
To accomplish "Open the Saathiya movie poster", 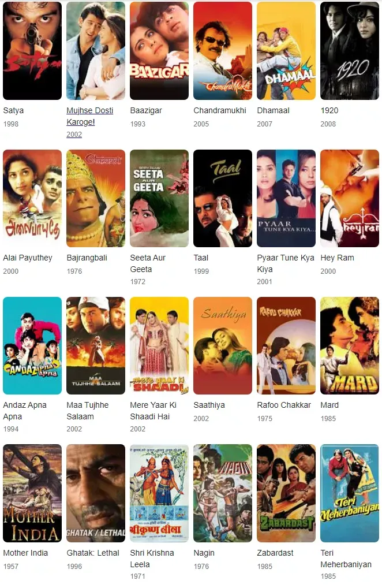I will coord(223,345).
